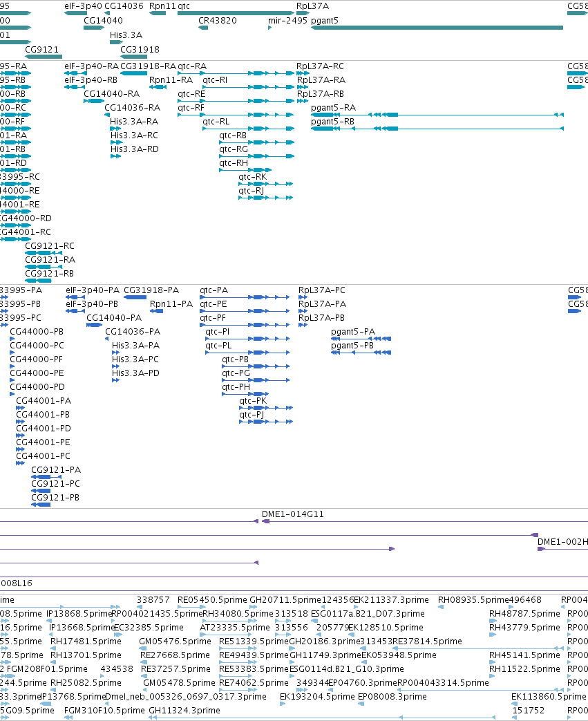588x721 pixels.
Task: Click the CG31918 gene label
Action: pyautogui.click(x=140, y=50)
